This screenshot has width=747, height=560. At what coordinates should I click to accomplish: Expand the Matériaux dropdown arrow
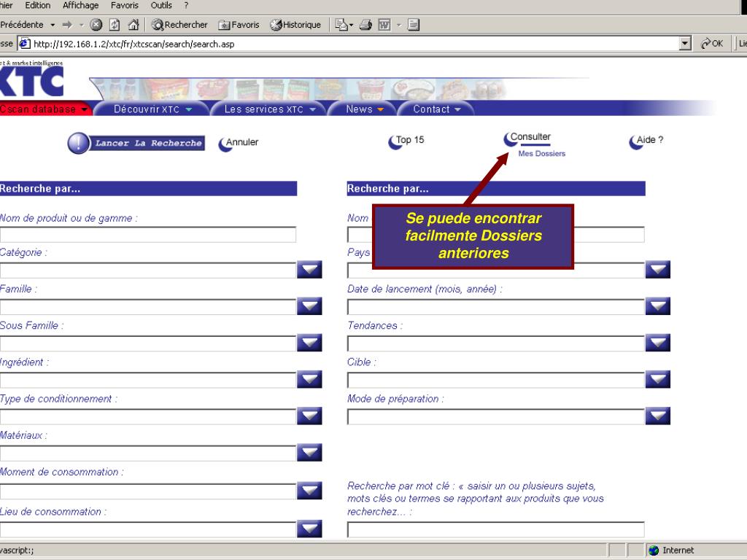pyautogui.click(x=309, y=452)
